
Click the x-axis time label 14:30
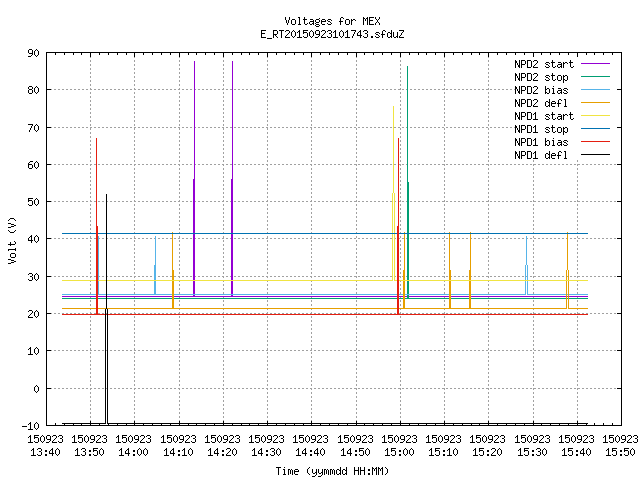tap(267, 452)
